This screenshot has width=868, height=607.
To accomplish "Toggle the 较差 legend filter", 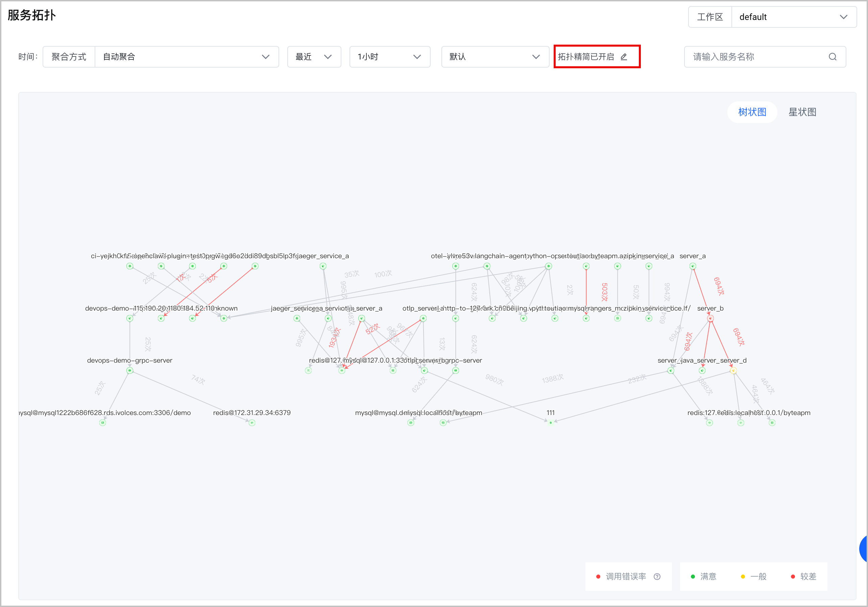I will pos(803,576).
